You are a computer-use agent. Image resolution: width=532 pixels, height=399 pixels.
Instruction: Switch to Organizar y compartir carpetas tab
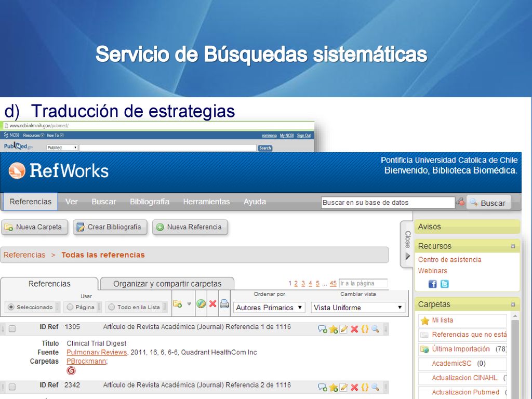[x=167, y=284]
